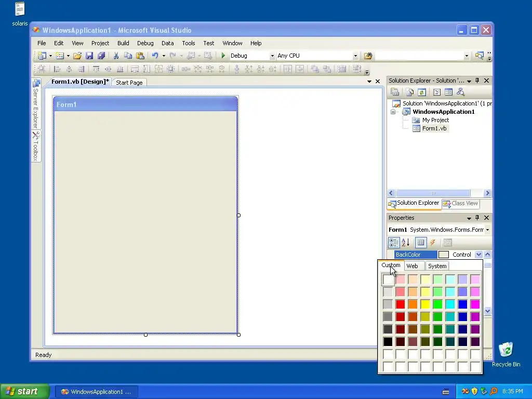
Task: Collapse the WindowsApplication1 tree node
Action: (x=393, y=112)
